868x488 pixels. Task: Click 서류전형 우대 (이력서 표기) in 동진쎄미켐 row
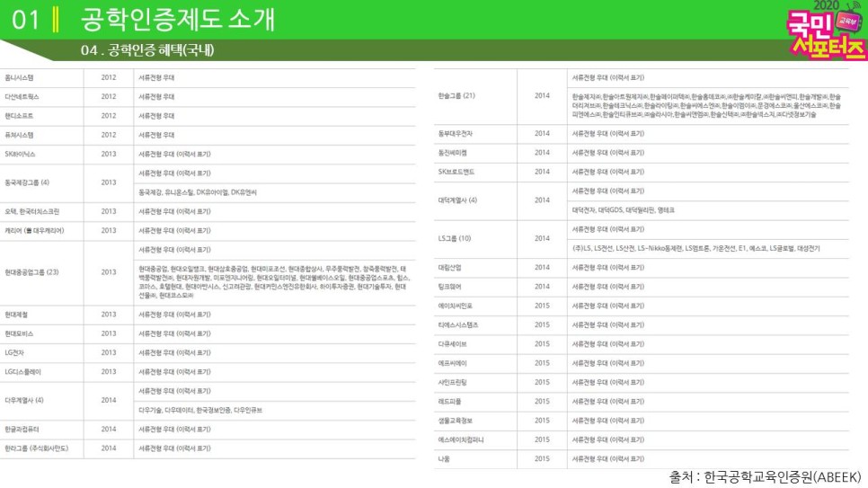(607, 152)
